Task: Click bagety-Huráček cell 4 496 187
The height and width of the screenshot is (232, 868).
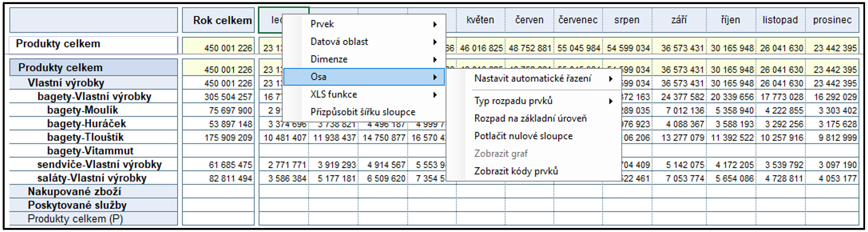Action: coord(383,124)
